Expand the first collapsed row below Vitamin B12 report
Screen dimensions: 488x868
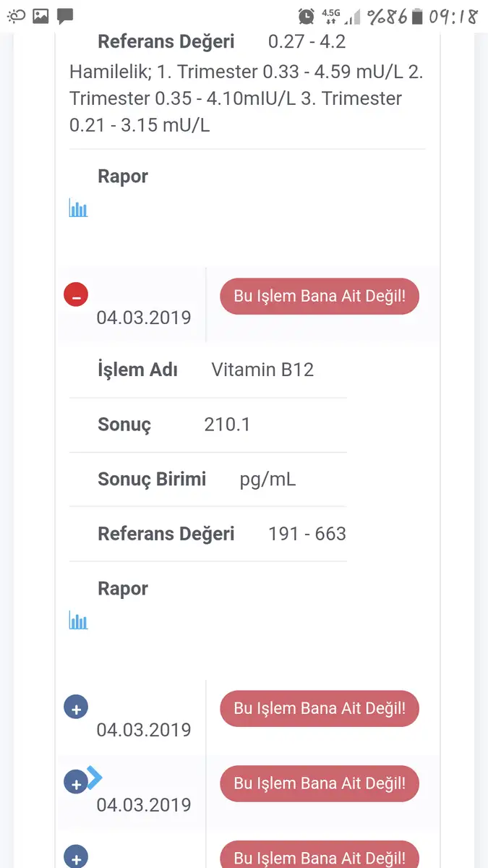[76, 707]
